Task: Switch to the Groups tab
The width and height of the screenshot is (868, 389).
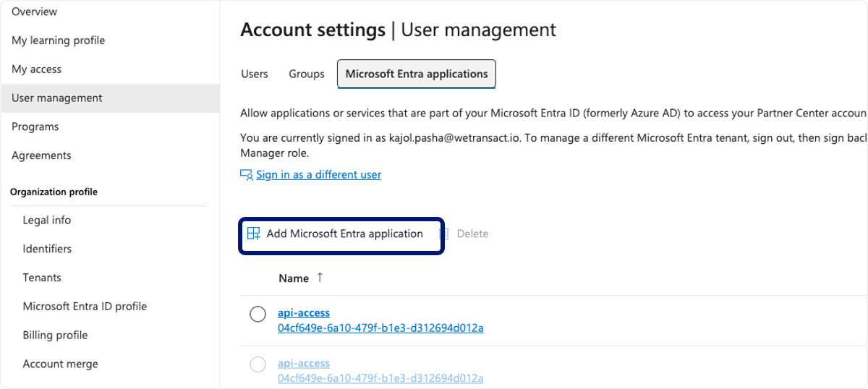Action: point(307,74)
